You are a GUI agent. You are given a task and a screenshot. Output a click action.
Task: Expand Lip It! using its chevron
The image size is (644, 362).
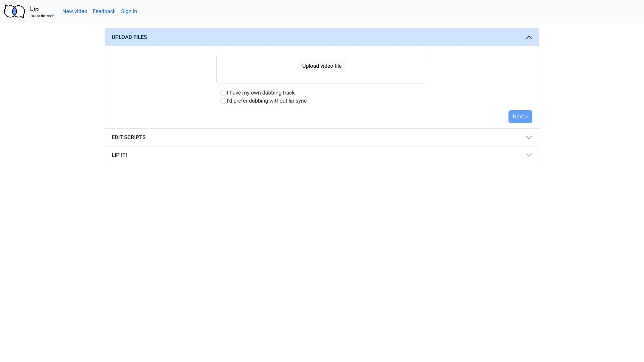click(529, 155)
